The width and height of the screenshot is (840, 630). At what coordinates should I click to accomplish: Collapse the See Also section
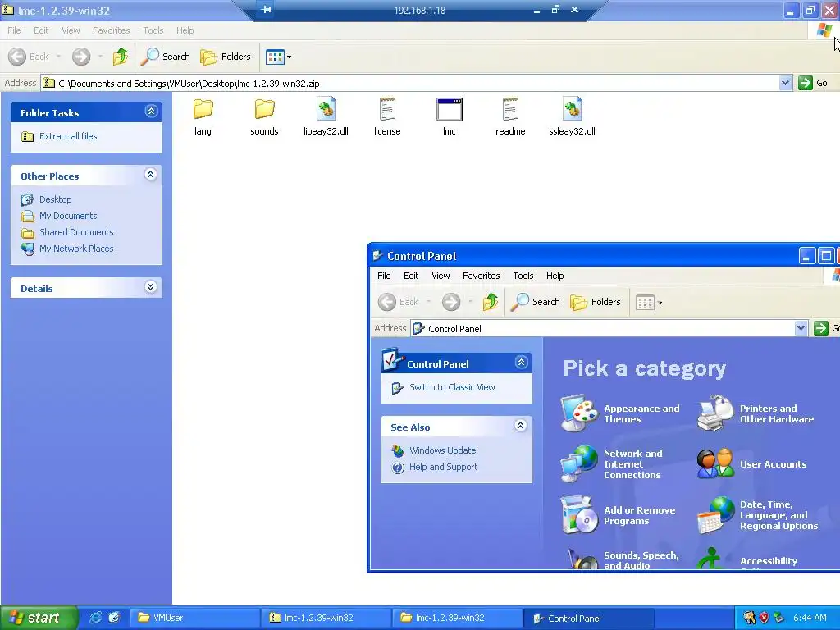(x=520, y=426)
